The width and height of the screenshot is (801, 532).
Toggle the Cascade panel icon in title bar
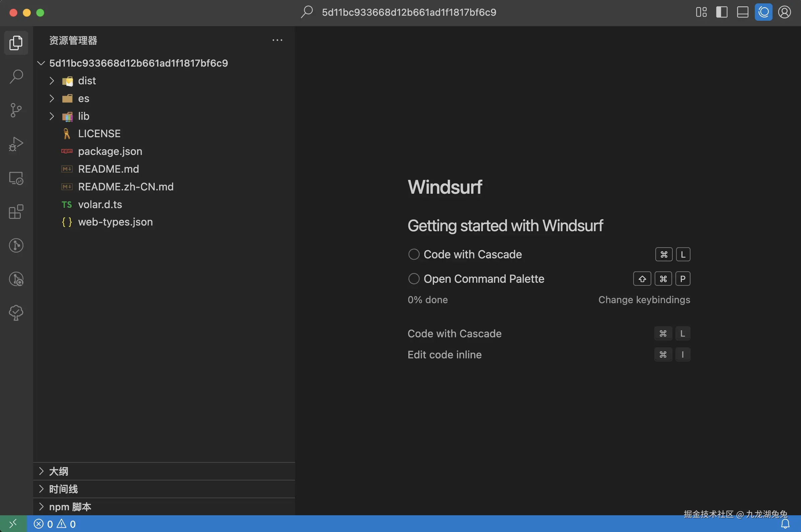pos(763,13)
